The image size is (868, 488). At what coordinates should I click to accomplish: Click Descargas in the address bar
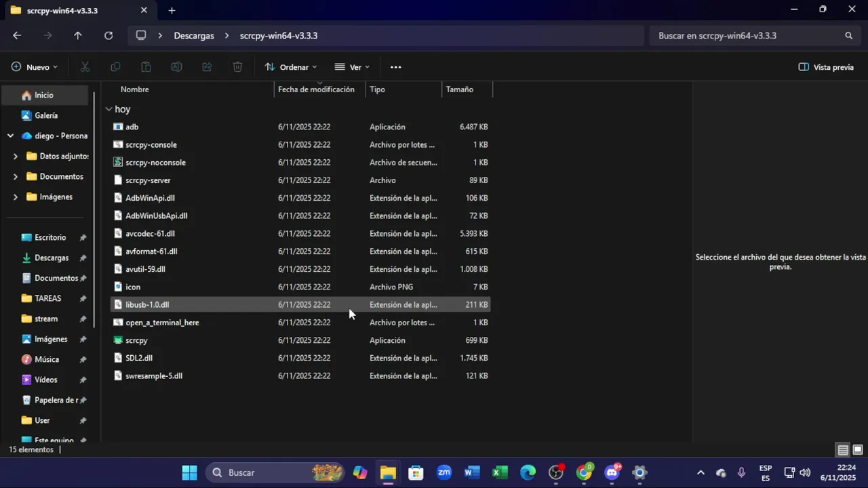(194, 35)
